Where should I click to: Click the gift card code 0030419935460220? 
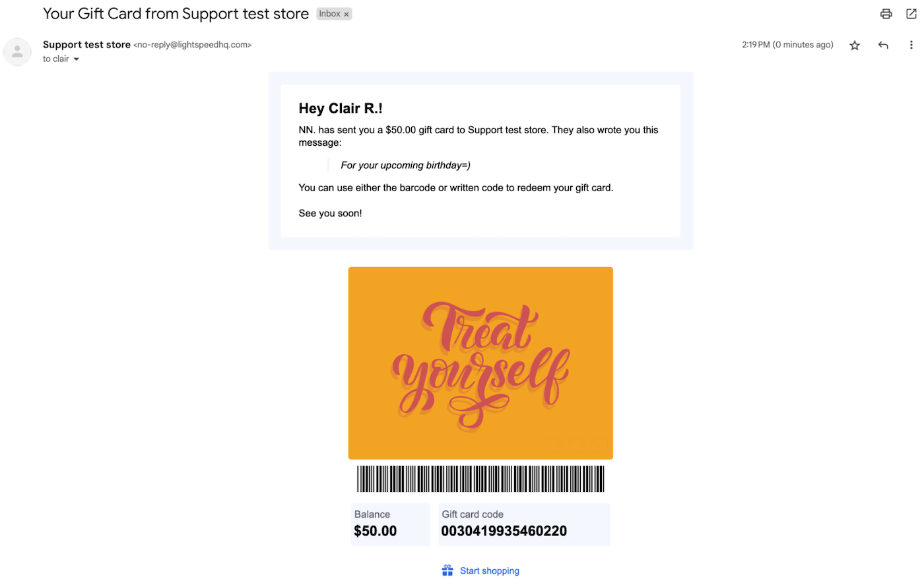pyautogui.click(x=504, y=532)
